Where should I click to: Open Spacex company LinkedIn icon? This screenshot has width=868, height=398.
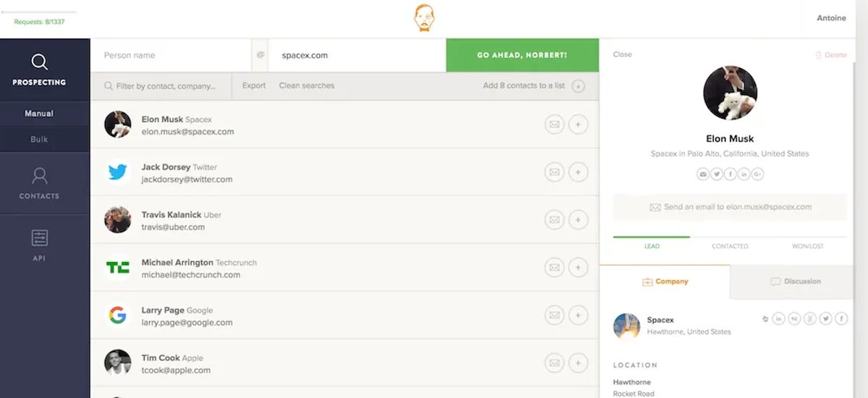(778, 318)
